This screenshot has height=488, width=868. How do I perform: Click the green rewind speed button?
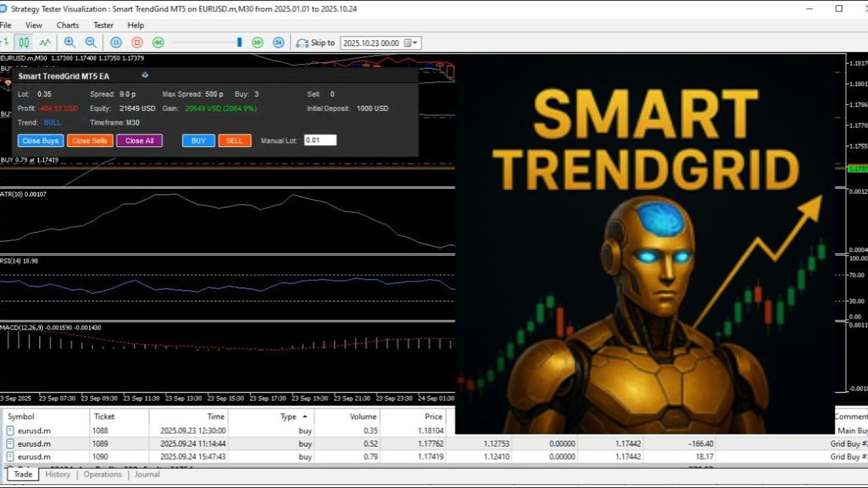click(x=158, y=42)
